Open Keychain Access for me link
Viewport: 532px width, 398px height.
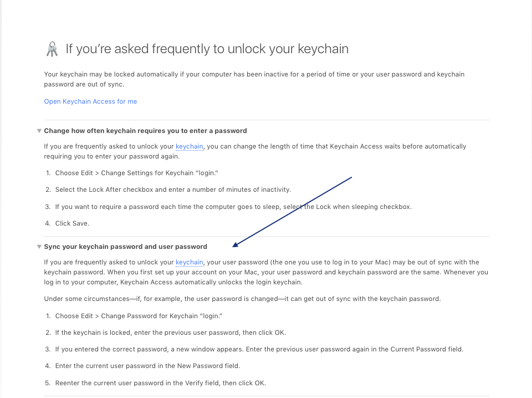point(90,101)
